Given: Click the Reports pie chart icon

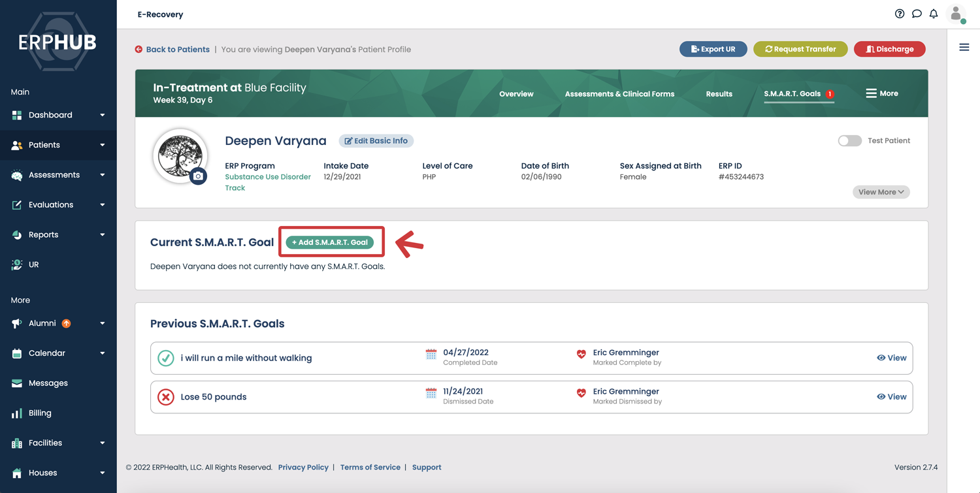Looking at the screenshot, I should point(17,235).
